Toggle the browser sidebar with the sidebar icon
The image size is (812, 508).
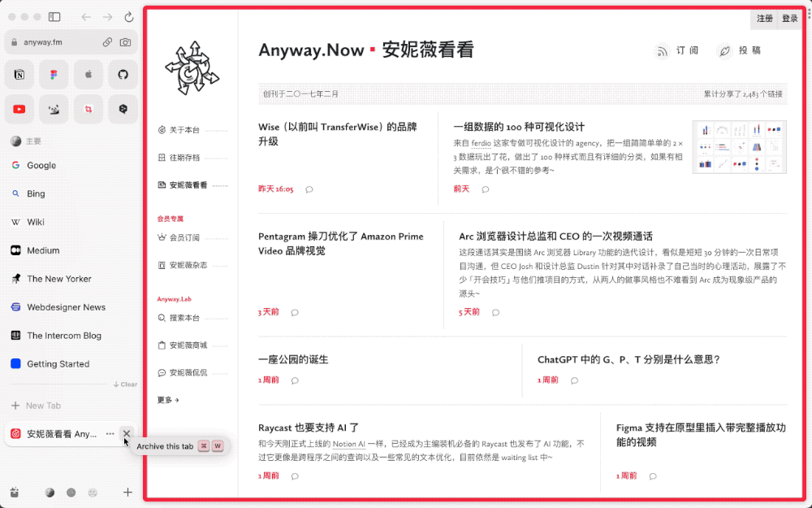click(54, 16)
